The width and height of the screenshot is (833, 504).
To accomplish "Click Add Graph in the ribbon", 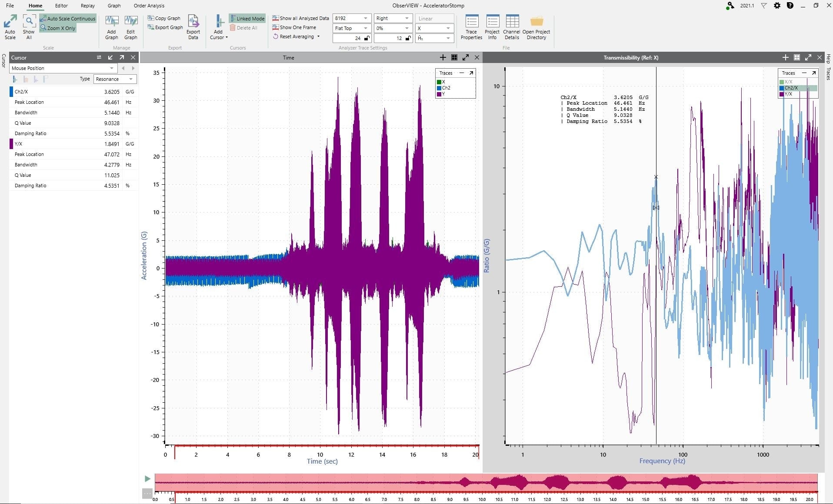I will pyautogui.click(x=112, y=27).
